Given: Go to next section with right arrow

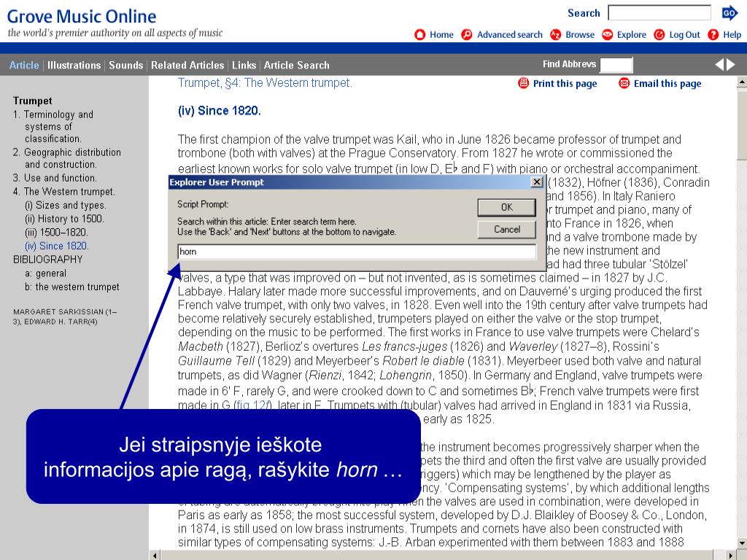Looking at the screenshot, I should pyautogui.click(x=731, y=65).
